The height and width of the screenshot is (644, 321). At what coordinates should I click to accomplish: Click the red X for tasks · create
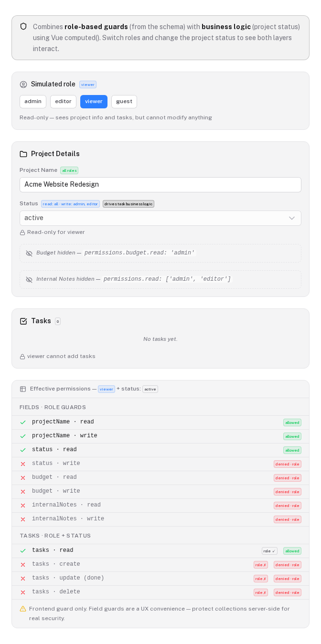coord(23,565)
